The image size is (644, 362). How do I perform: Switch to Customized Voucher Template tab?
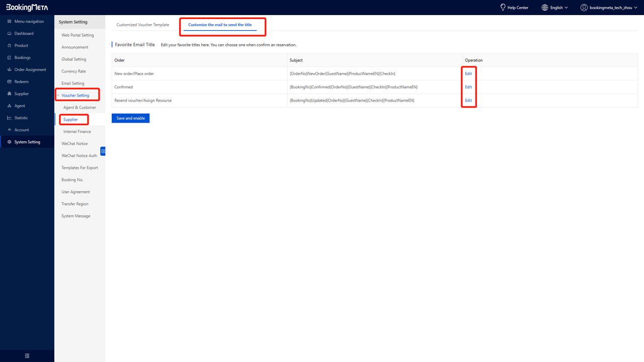pyautogui.click(x=143, y=25)
